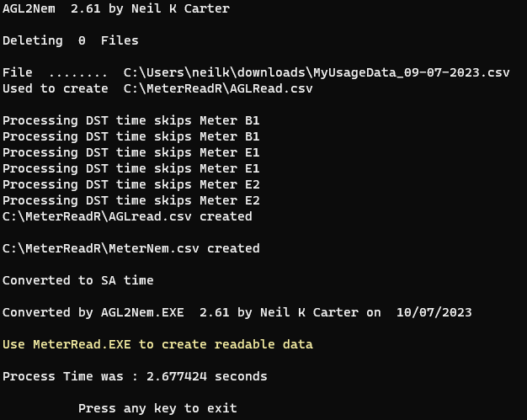Click the first "Meter E1" DST line
Screen dimensions: 527x420
(130, 152)
